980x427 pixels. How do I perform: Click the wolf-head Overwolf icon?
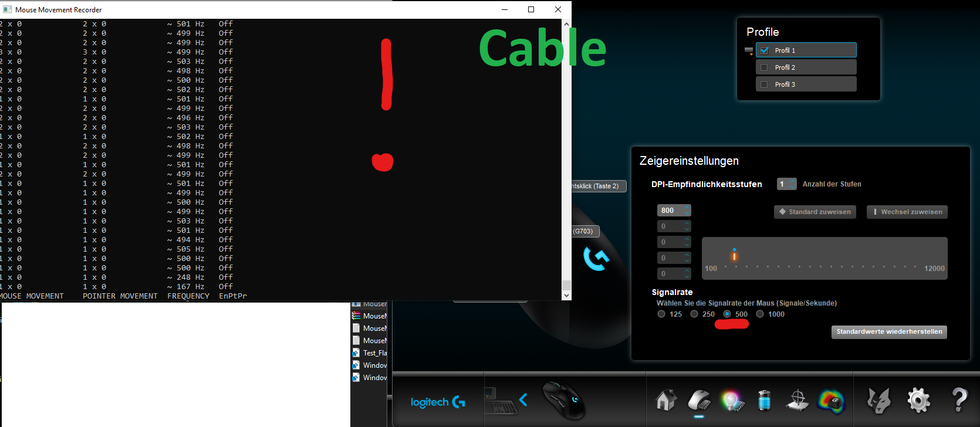tap(878, 401)
